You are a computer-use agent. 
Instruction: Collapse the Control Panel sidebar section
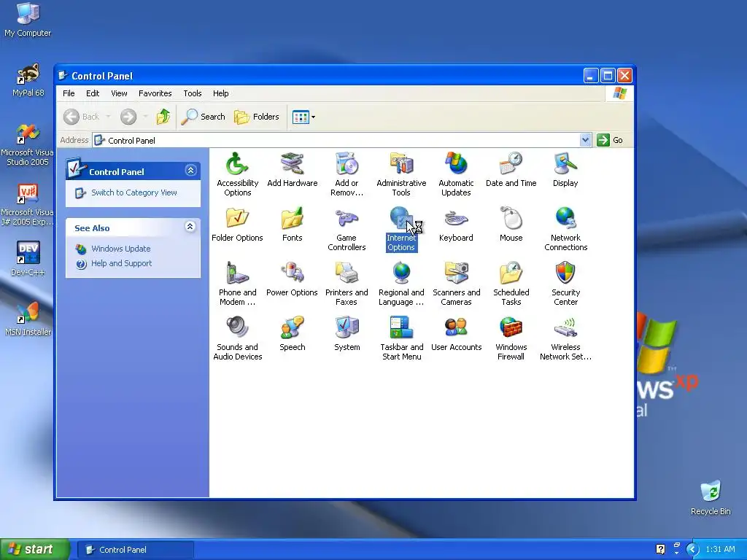pyautogui.click(x=190, y=171)
